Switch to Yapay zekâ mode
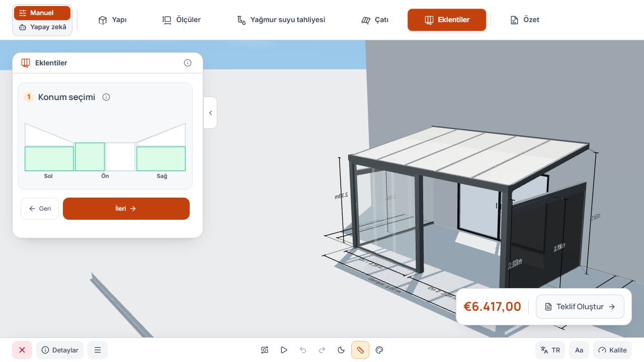644x362 pixels. click(42, 27)
